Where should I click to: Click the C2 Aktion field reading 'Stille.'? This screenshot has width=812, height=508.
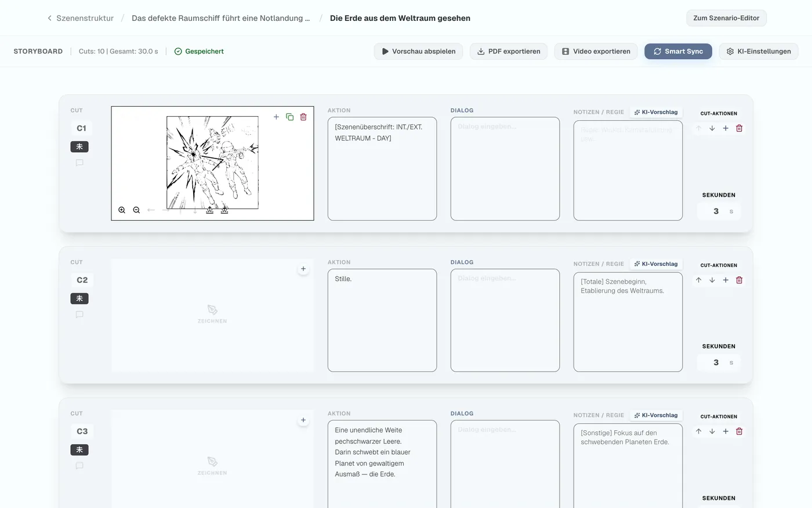(x=382, y=320)
